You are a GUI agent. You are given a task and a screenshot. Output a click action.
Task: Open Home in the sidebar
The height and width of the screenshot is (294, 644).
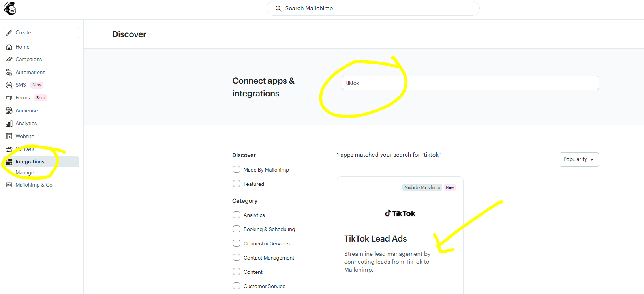click(x=23, y=47)
